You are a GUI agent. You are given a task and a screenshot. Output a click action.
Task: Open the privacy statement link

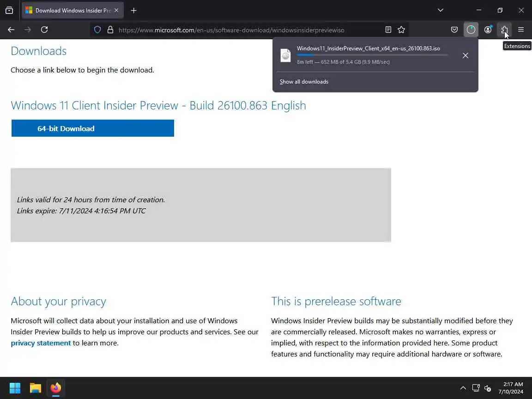pos(41,343)
